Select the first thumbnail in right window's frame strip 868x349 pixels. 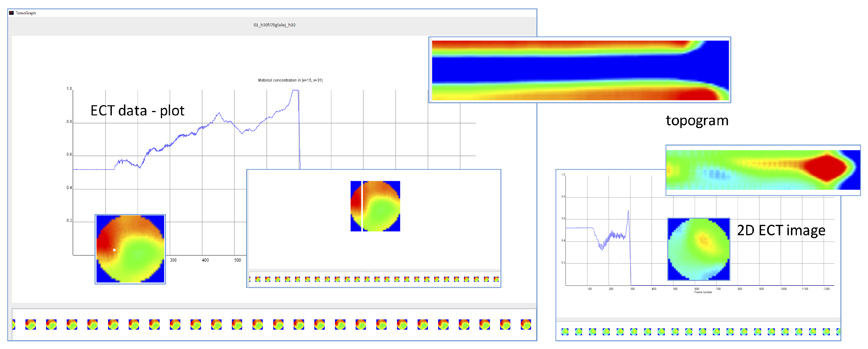pyautogui.click(x=565, y=332)
